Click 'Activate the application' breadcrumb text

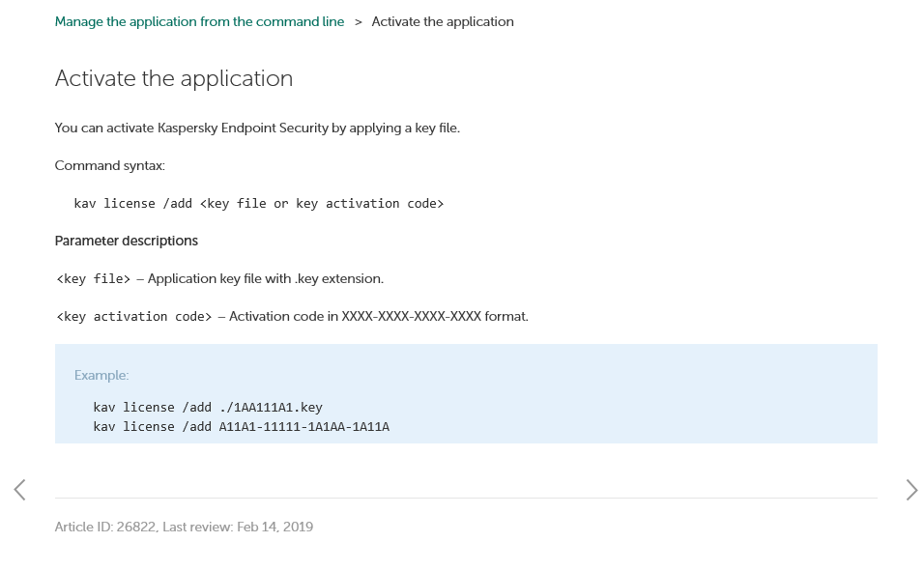click(443, 22)
